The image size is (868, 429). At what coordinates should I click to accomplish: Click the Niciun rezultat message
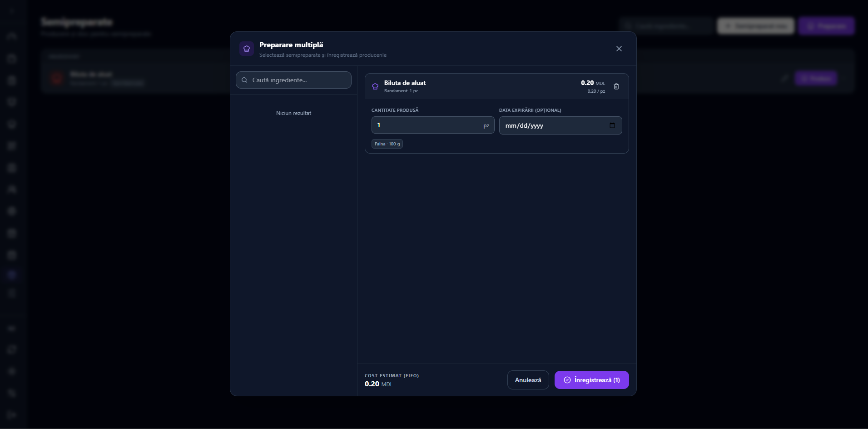coord(293,113)
